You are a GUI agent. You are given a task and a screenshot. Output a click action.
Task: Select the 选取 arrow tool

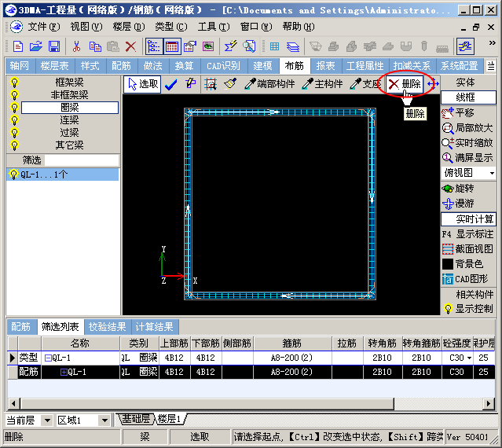coord(143,84)
